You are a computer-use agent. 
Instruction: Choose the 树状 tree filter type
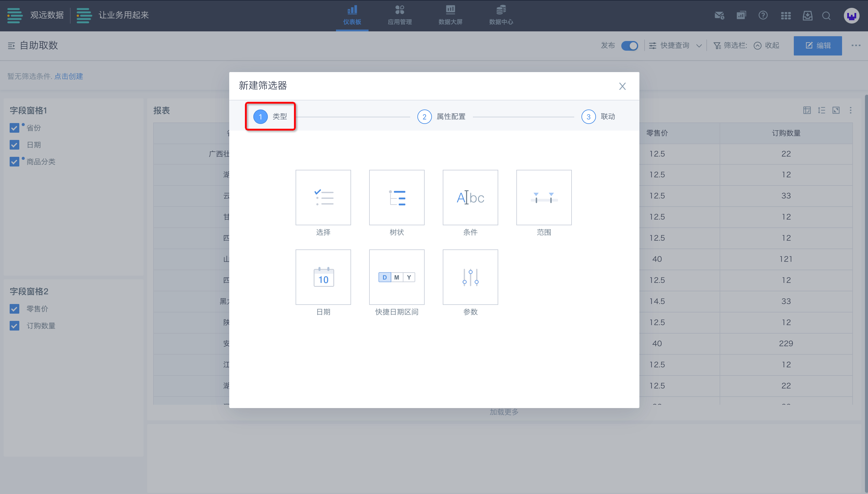(x=397, y=198)
